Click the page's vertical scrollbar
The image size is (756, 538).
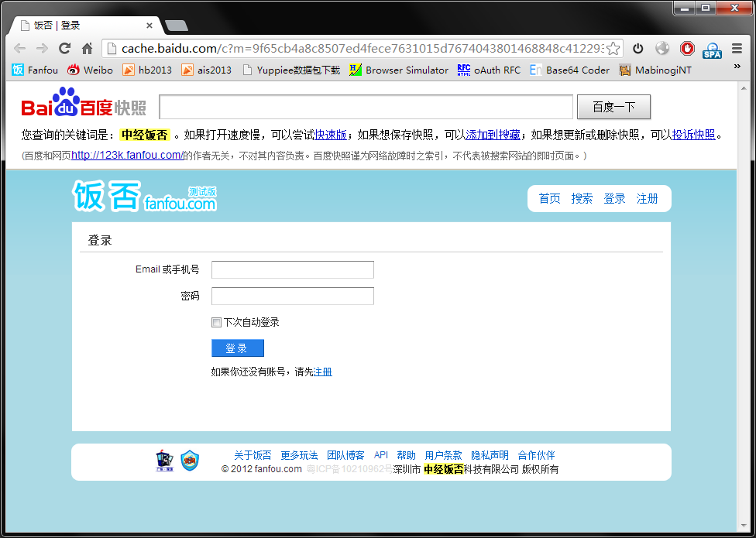(743, 306)
